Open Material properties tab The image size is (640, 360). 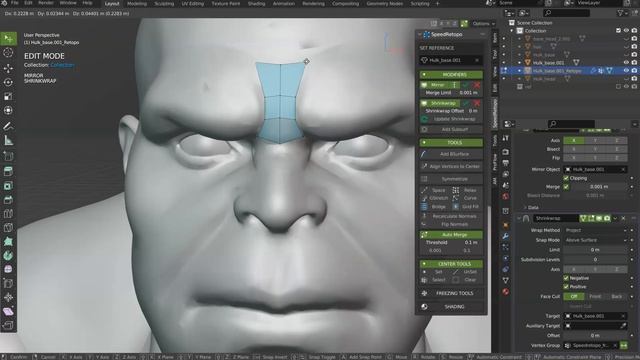pyautogui.click(x=506, y=291)
